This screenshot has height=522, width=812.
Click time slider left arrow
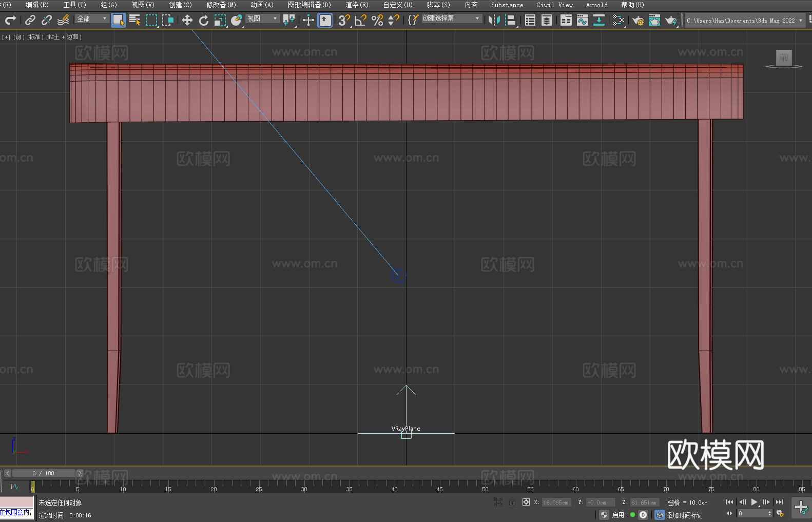pyautogui.click(x=7, y=473)
